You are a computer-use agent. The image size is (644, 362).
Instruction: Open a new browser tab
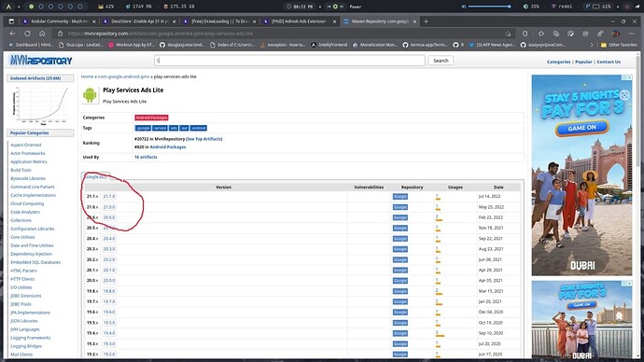pos(426,21)
